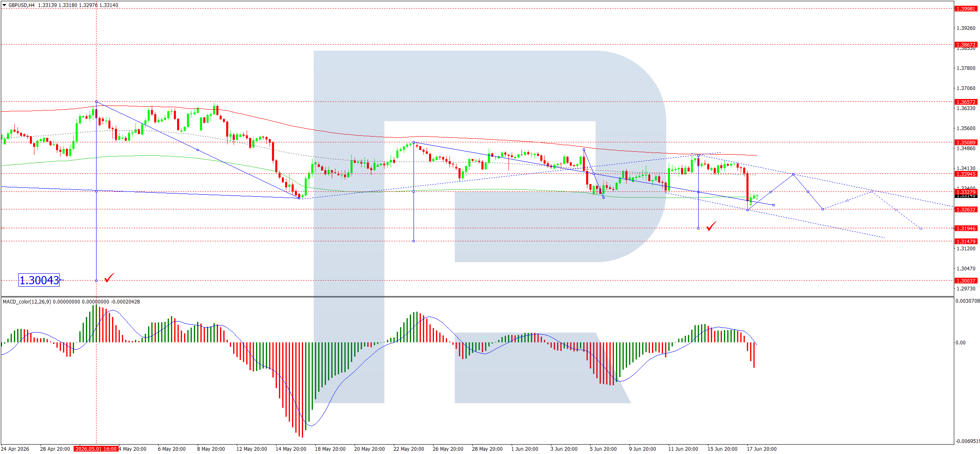Click the red check mark near the 1.31946 level

[712, 226]
